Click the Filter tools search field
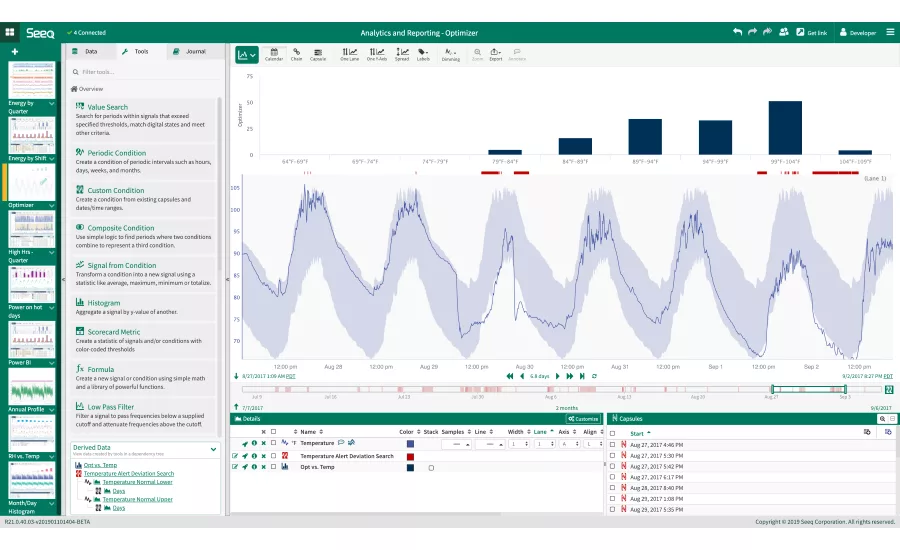900x550 pixels. point(145,72)
